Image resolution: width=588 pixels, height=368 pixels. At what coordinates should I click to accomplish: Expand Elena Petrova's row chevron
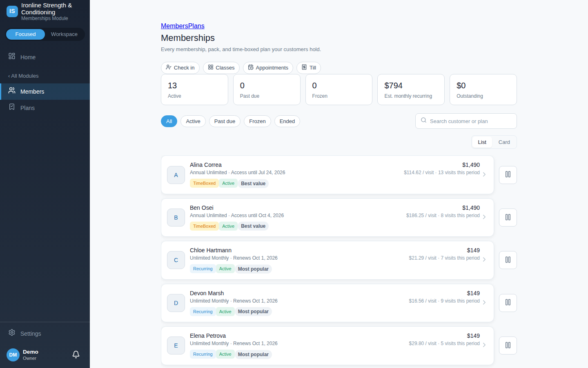click(484, 345)
